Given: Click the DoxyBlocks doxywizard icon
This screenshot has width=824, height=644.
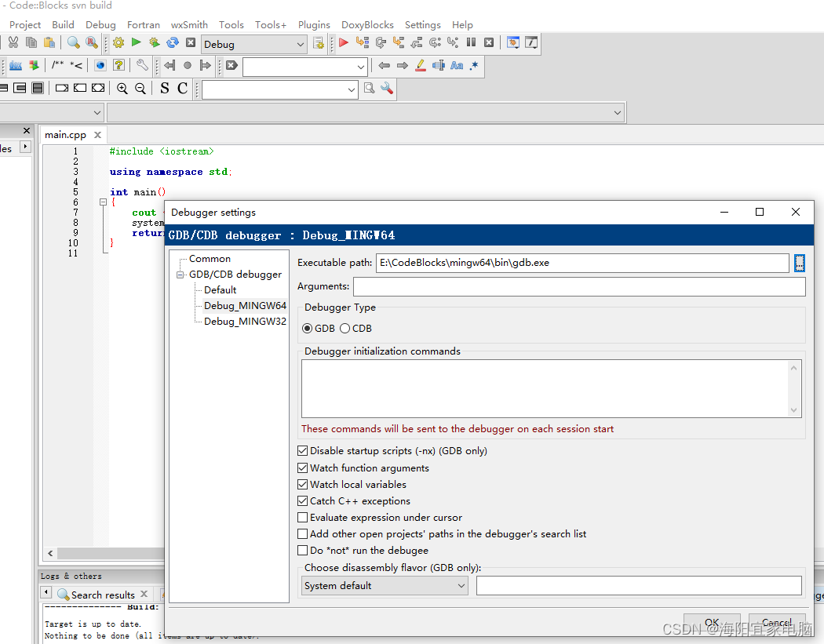Looking at the screenshot, I should point(16,65).
